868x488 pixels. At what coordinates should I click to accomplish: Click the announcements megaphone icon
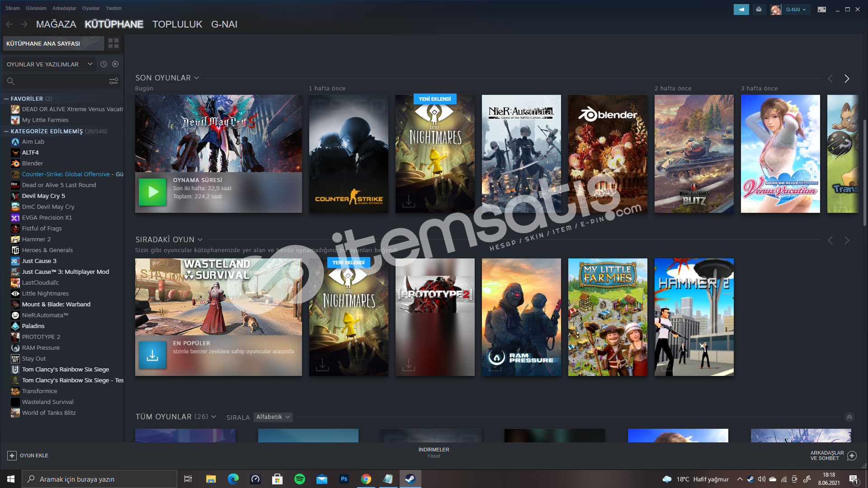741,9
